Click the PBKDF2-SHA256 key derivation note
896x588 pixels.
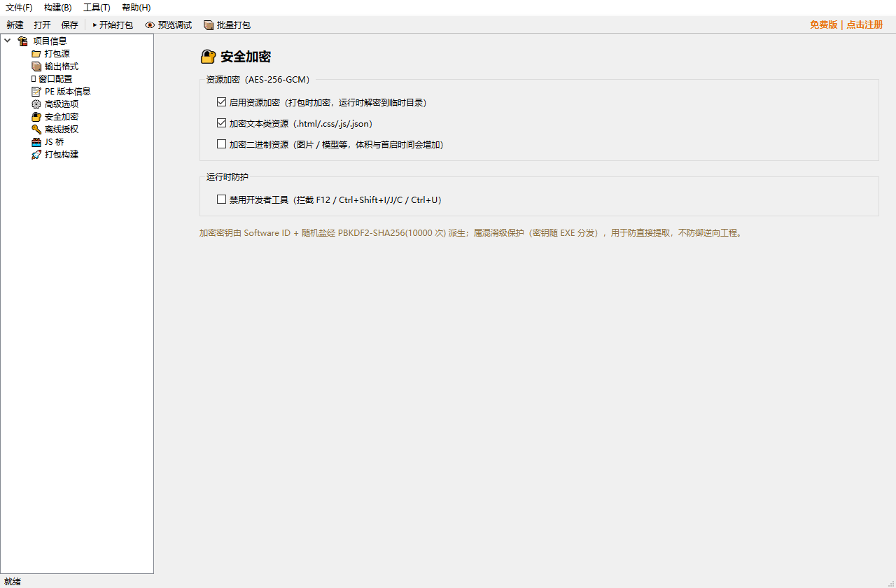[x=470, y=233]
